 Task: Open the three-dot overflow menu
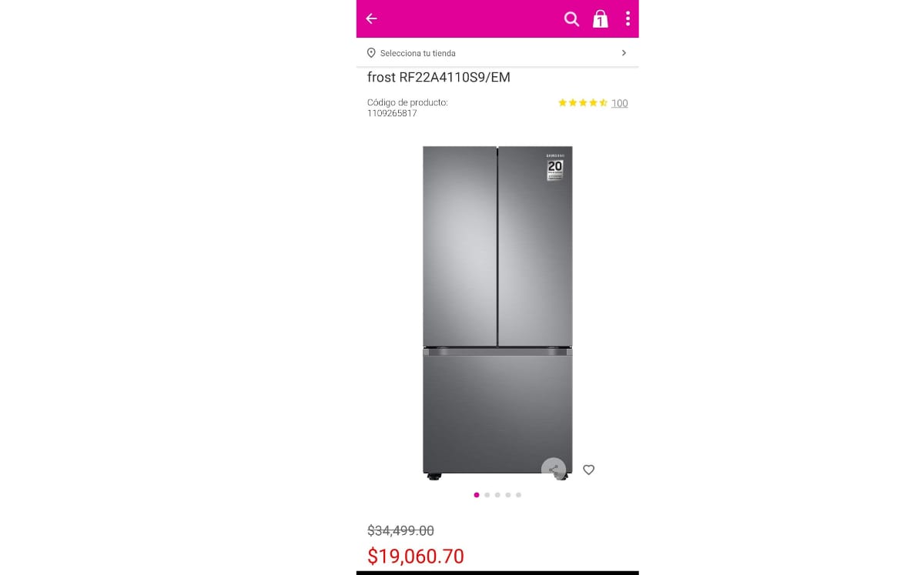[x=628, y=18]
